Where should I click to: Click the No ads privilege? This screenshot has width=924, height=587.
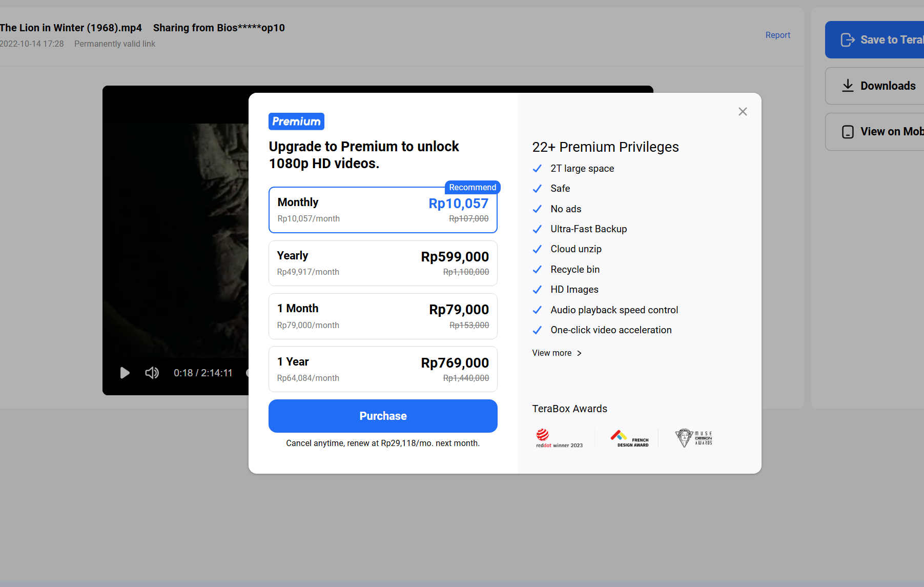(566, 209)
